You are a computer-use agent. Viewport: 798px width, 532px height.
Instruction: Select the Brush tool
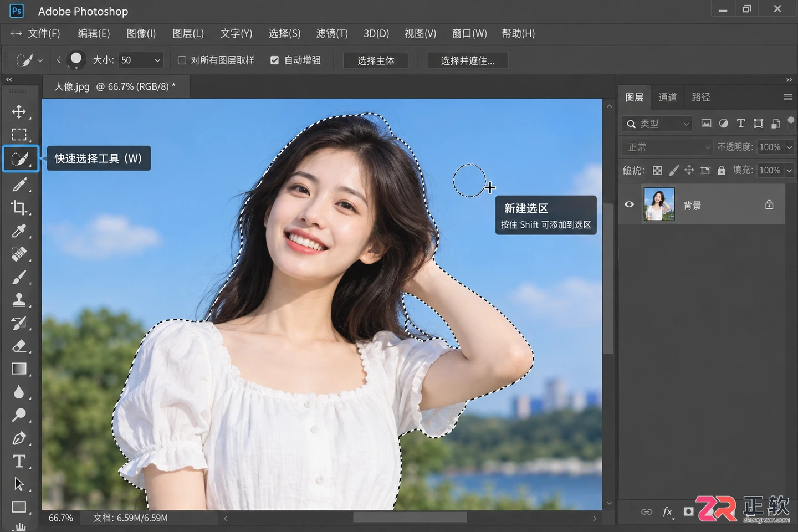(x=19, y=277)
